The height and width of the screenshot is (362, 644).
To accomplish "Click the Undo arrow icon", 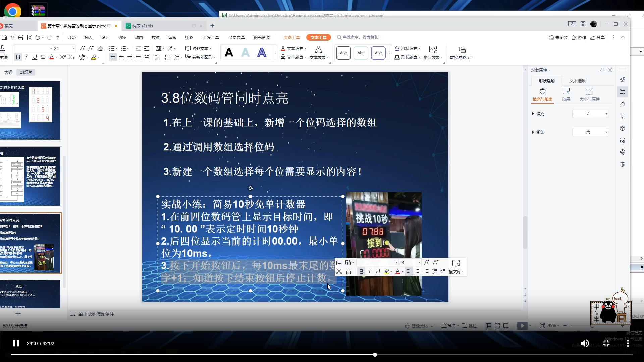I will point(38,37).
